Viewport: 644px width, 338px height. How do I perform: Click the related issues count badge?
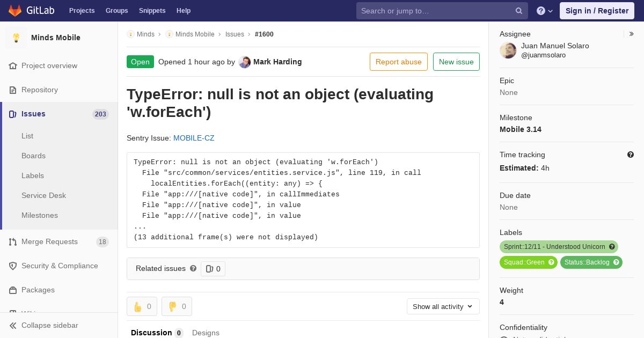pyautogui.click(x=213, y=269)
